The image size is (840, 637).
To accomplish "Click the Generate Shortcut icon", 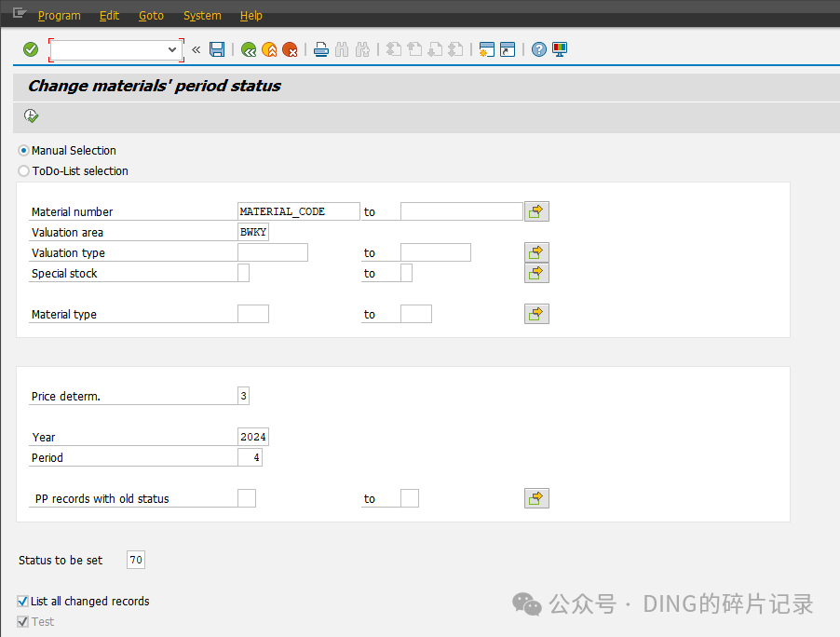I will click(x=508, y=50).
